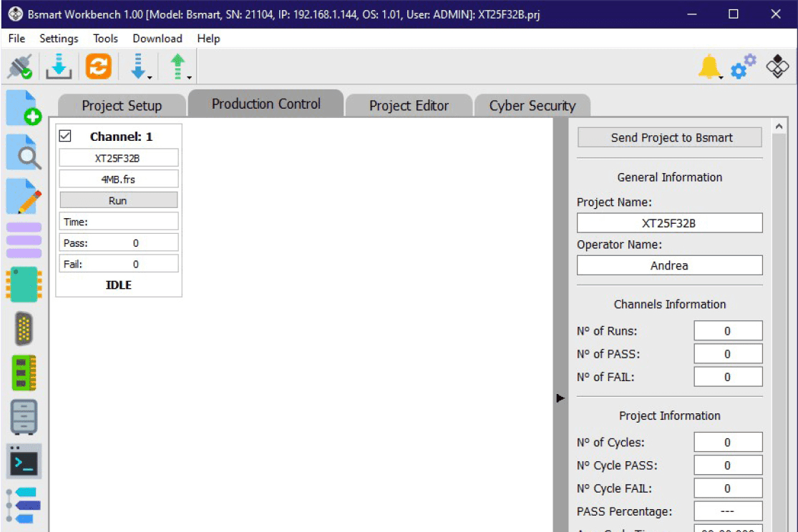The image size is (798, 532).
Task: Click the Operator Name field
Action: (x=670, y=265)
